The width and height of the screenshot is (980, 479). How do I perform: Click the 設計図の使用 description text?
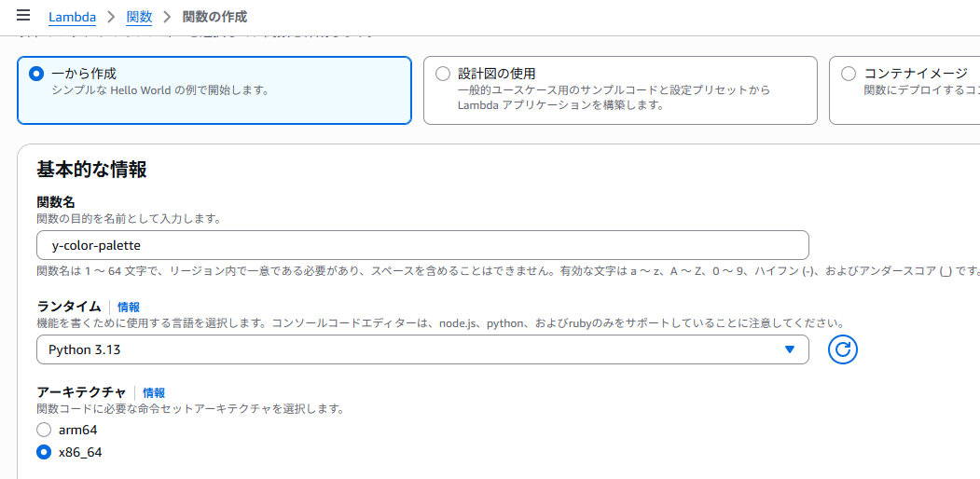pos(614,98)
